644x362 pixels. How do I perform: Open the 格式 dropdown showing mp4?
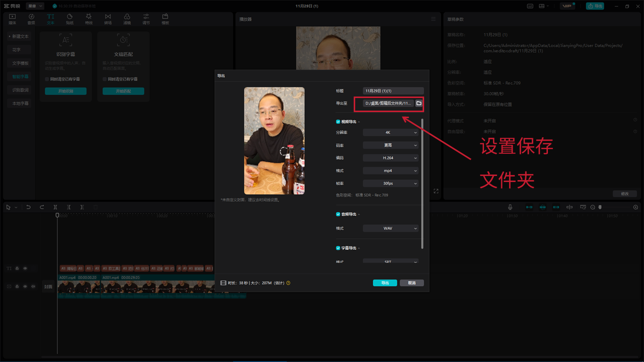click(390, 171)
